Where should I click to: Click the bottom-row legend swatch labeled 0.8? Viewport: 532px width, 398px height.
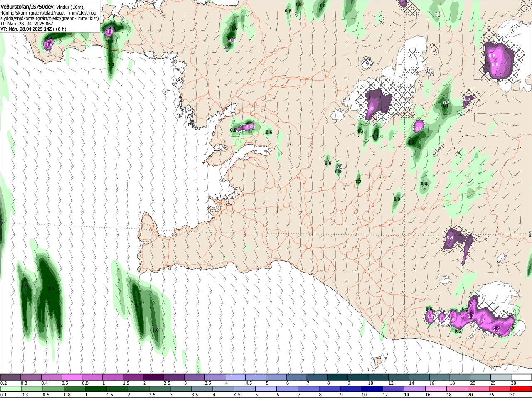74,389
